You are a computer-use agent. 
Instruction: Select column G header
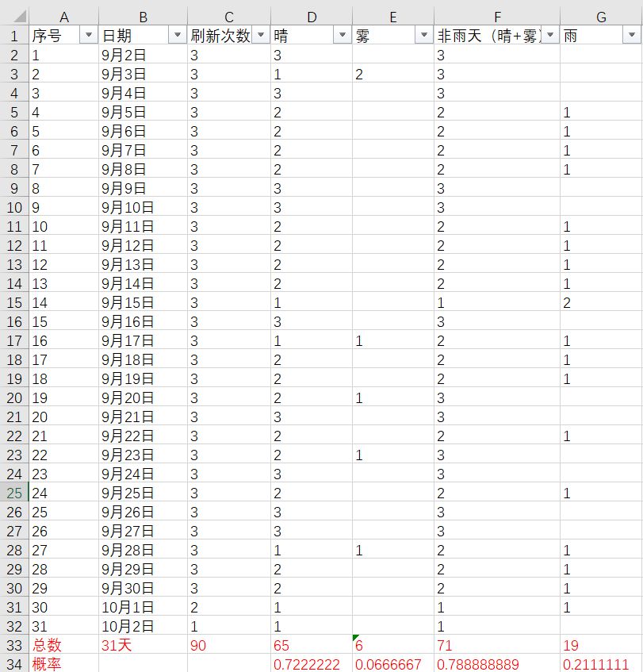point(601,17)
